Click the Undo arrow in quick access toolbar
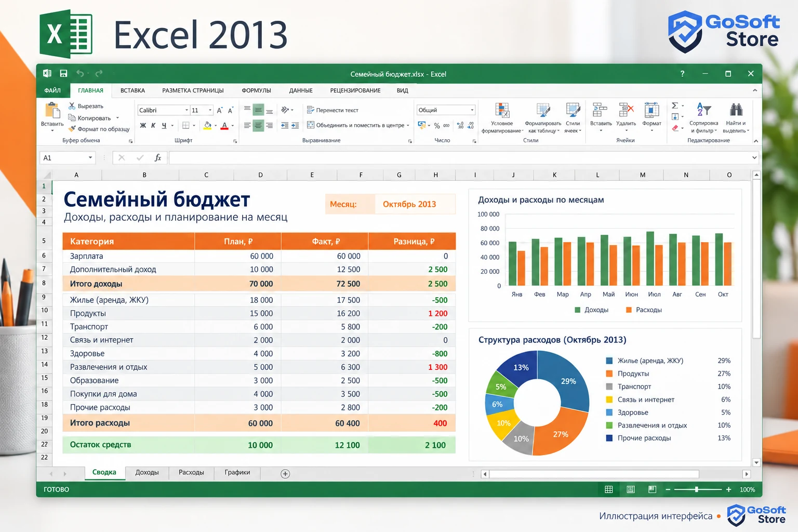Viewport: 798px width, 532px height. 80,74
